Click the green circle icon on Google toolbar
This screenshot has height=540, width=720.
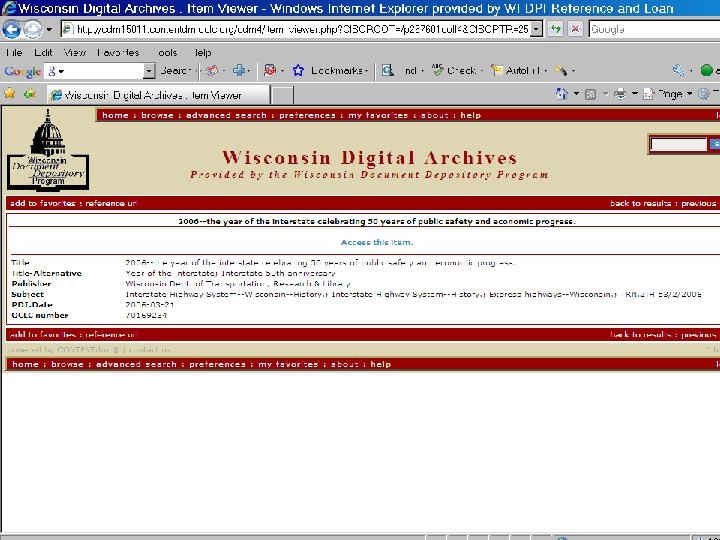(707, 70)
